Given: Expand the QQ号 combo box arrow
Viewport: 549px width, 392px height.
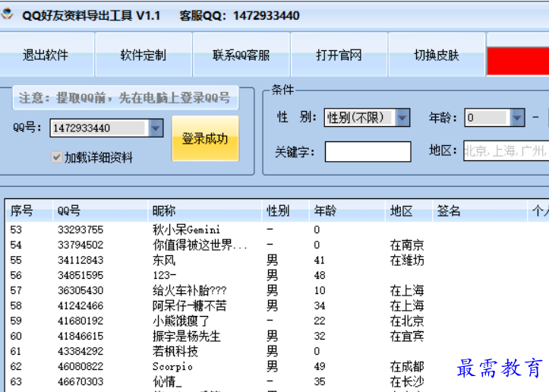Looking at the screenshot, I should coord(156,128).
